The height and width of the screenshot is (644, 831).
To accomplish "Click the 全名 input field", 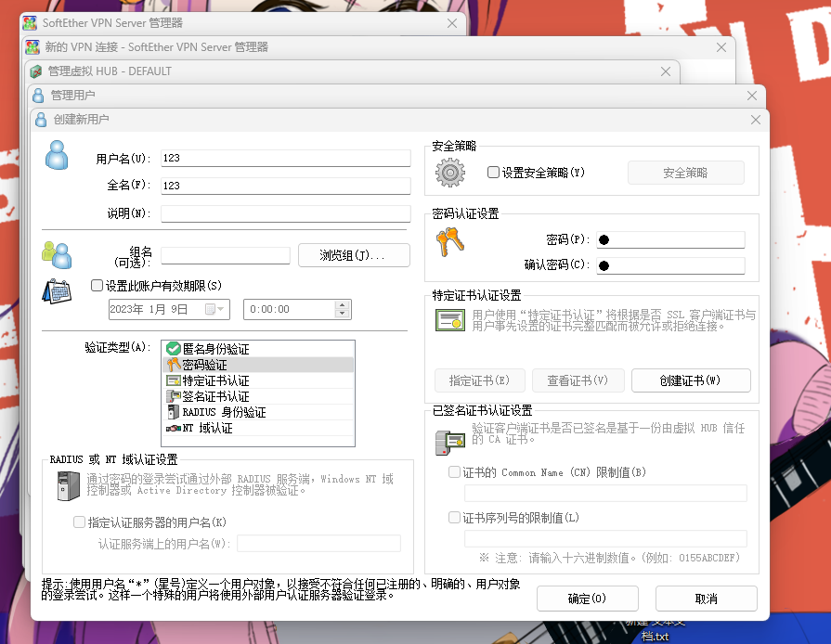I will pos(286,186).
